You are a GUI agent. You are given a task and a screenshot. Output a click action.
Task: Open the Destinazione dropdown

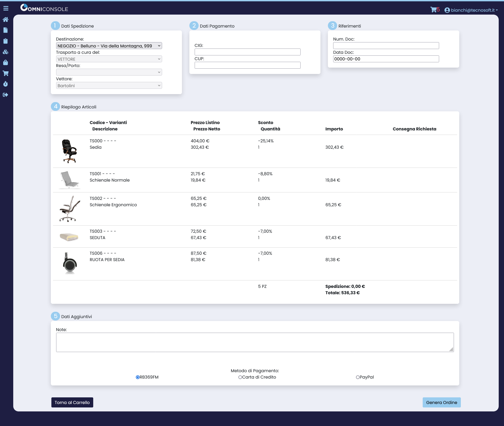[x=109, y=45]
